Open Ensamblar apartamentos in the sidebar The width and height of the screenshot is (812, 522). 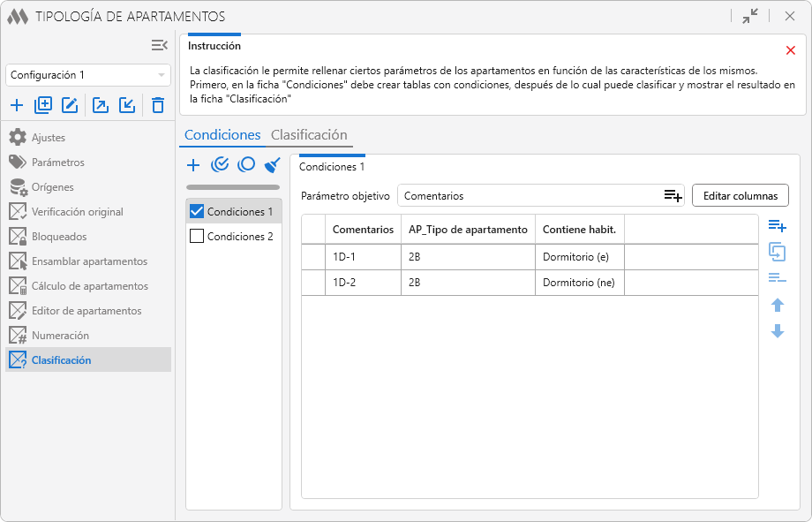coord(89,261)
